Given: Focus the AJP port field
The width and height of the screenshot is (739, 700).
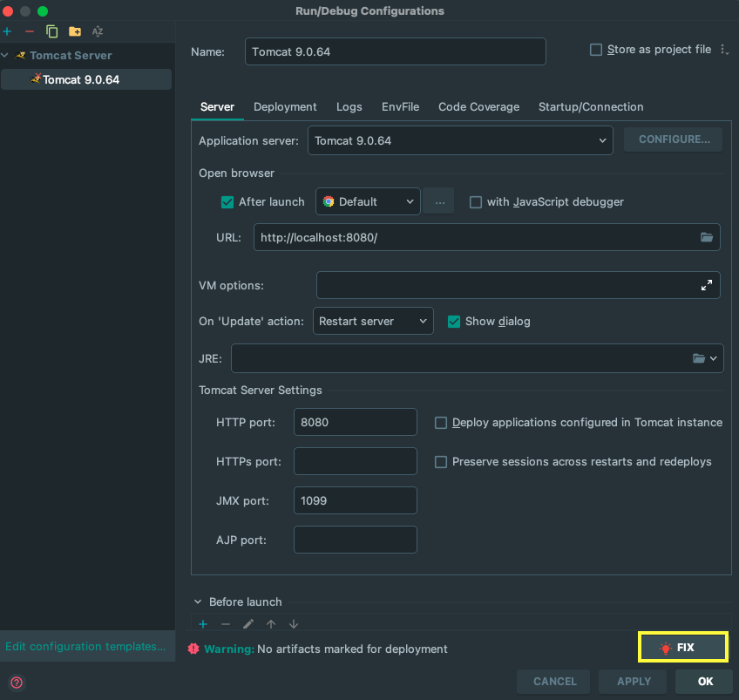Looking at the screenshot, I should (x=355, y=540).
